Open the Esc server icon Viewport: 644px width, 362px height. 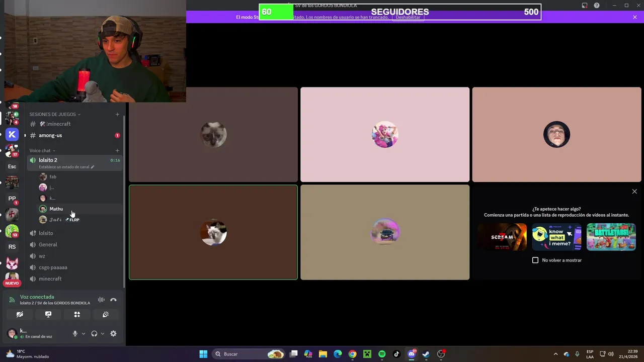coord(12,166)
